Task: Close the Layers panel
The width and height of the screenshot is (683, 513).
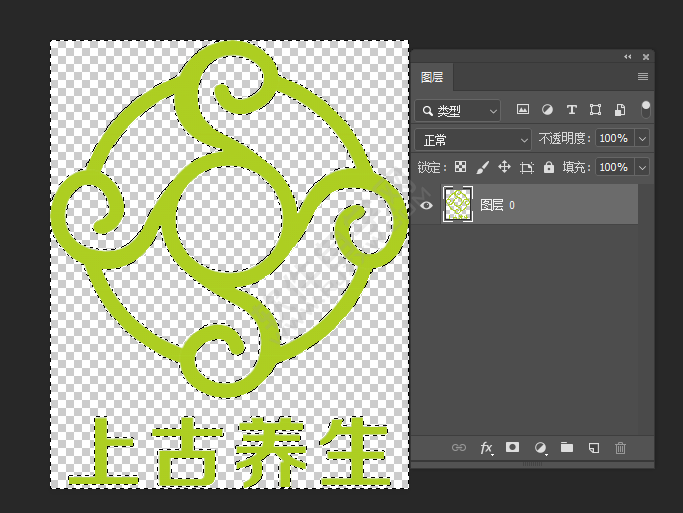Action: click(646, 57)
